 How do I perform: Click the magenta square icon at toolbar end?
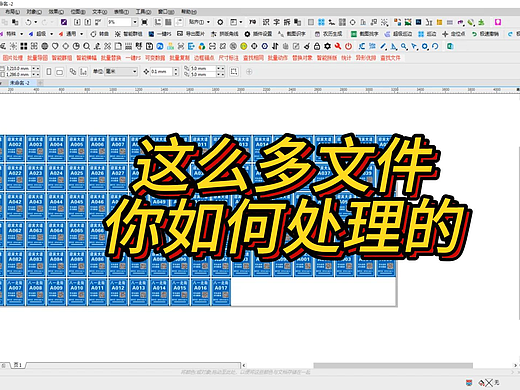coord(498,22)
